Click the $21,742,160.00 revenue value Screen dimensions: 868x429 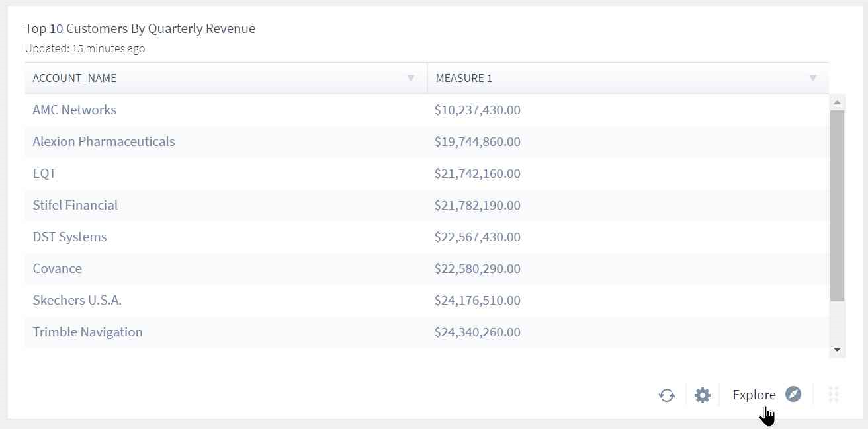[478, 173]
